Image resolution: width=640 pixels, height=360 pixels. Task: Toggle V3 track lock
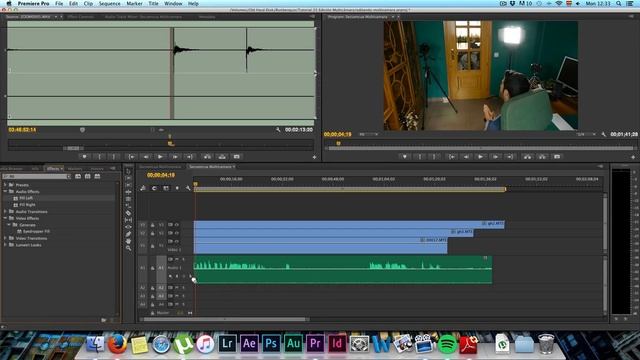(153, 225)
